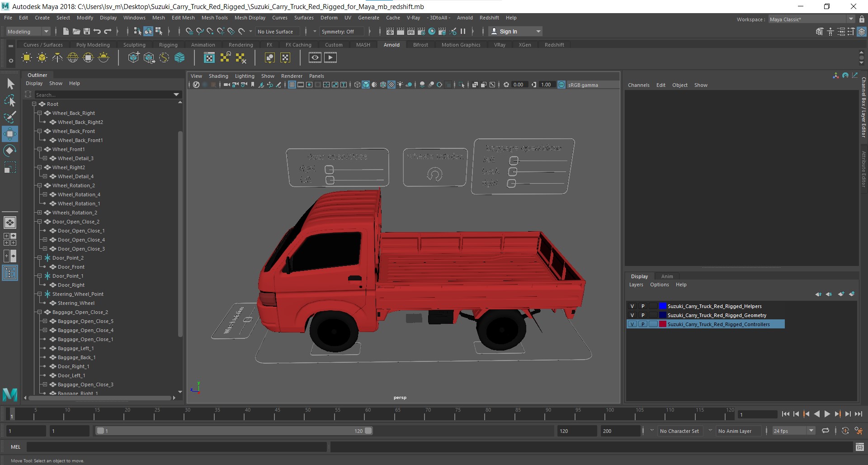Expand Wheels_Rotation_2 node in Outliner
This screenshot has height=465, width=868.
(x=39, y=213)
